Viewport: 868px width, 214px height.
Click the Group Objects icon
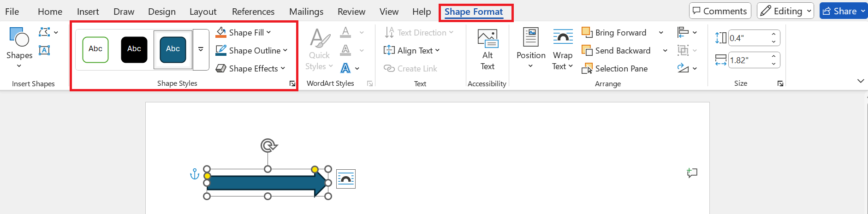click(x=683, y=50)
